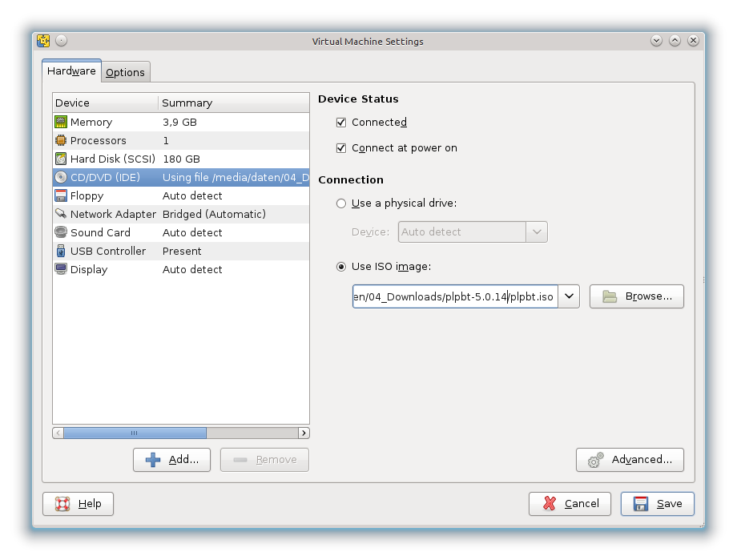Screen dimensions: 737x560
Task: Select the Memory device icon
Action: point(61,122)
